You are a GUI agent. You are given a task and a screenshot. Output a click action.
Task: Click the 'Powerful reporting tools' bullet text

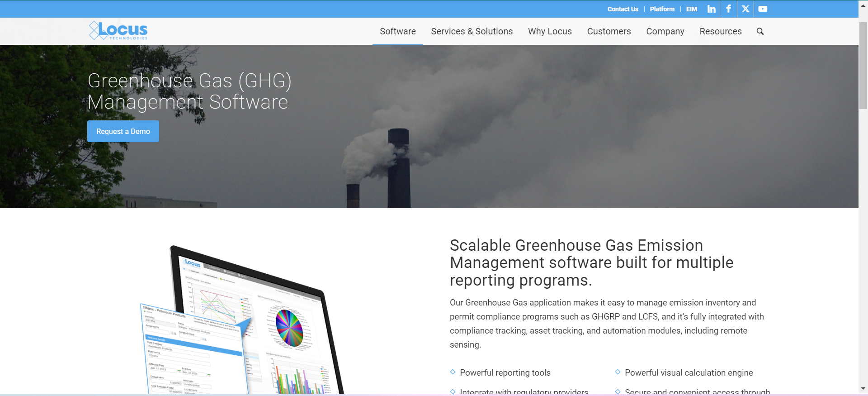click(505, 372)
